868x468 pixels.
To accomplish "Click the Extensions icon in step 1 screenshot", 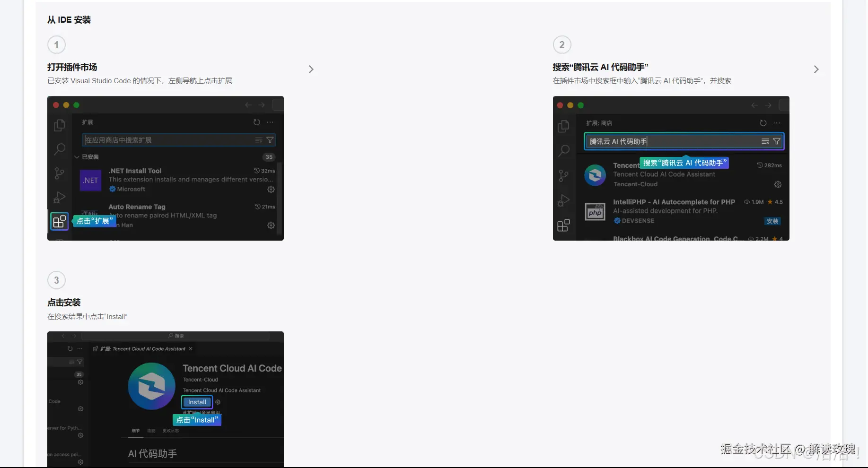I will pyautogui.click(x=60, y=221).
